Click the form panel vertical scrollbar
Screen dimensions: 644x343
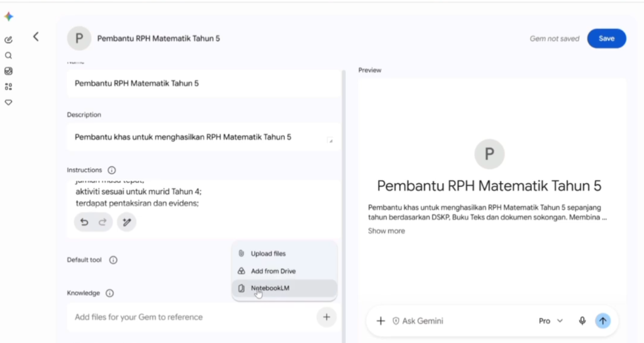click(x=344, y=205)
